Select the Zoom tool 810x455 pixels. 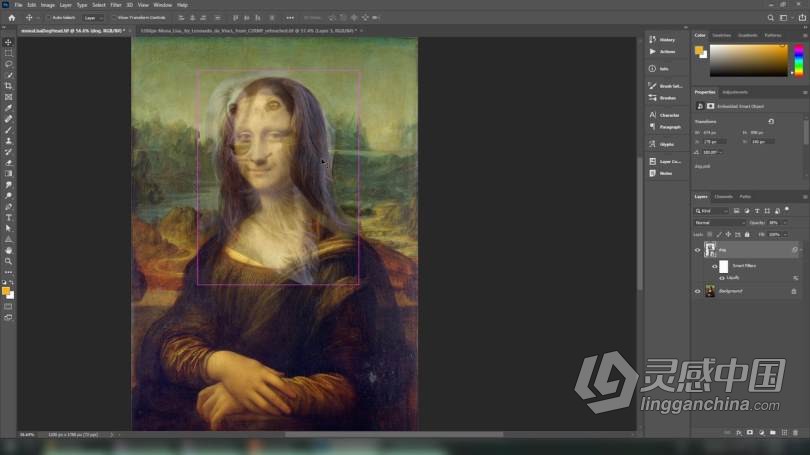click(8, 261)
